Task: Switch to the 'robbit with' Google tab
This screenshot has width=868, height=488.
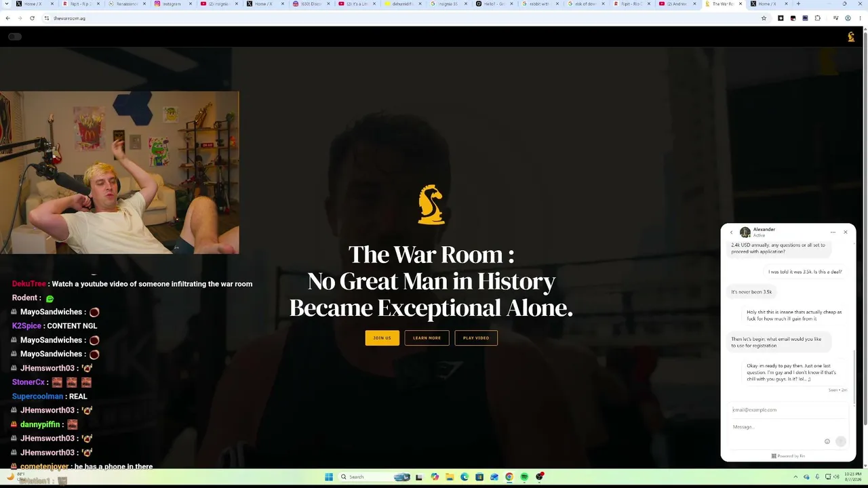Action: point(540,4)
